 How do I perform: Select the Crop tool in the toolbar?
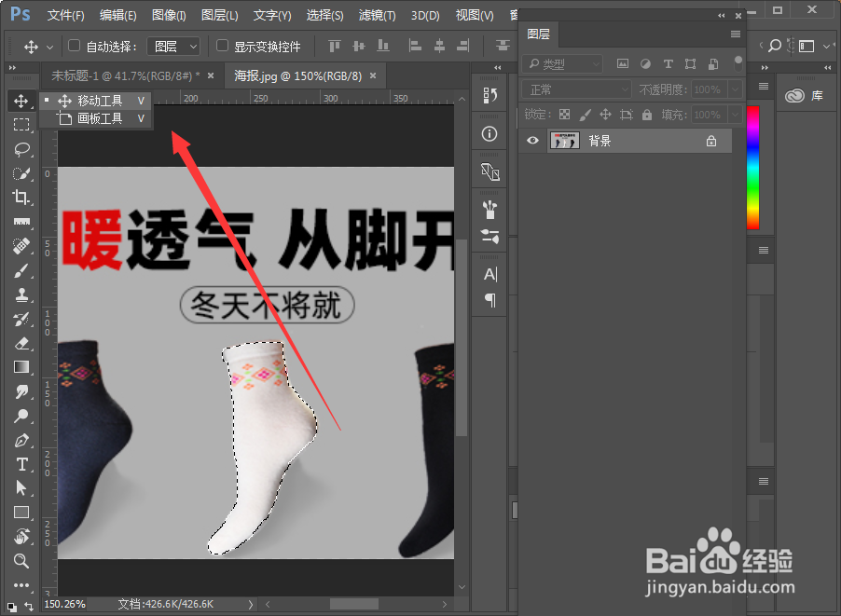pyautogui.click(x=21, y=198)
